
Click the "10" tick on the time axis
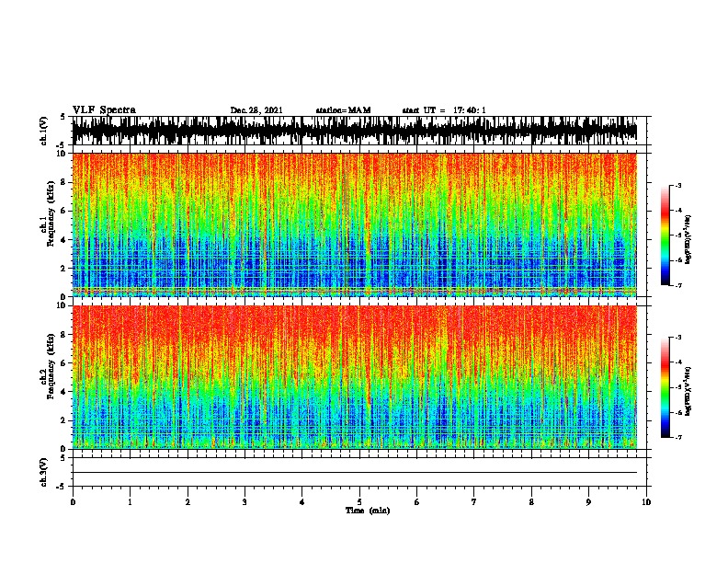point(646,502)
